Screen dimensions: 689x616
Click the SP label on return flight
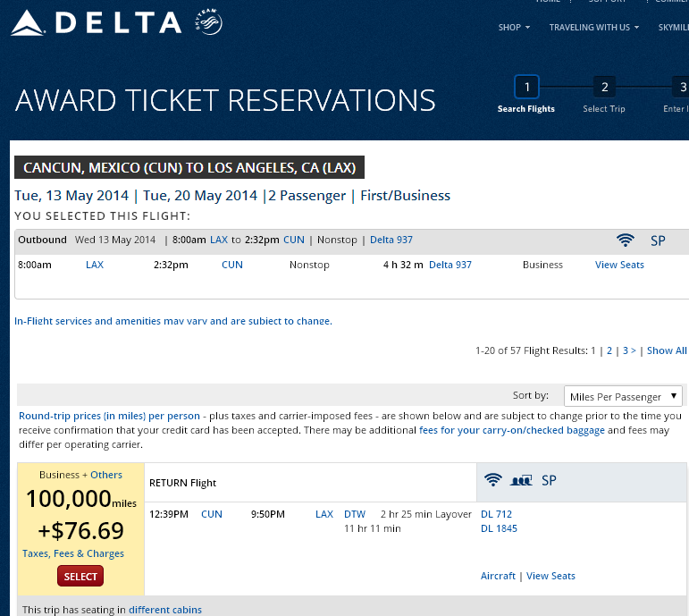[549, 480]
